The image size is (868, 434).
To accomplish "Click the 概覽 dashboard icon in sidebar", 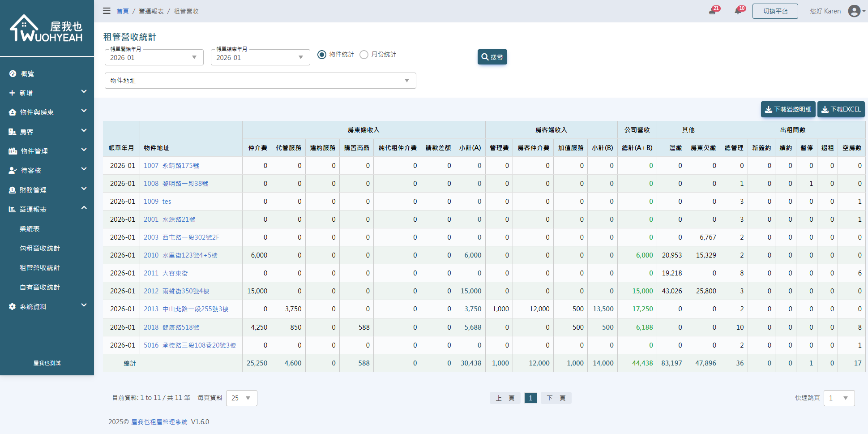I will pyautogui.click(x=13, y=73).
